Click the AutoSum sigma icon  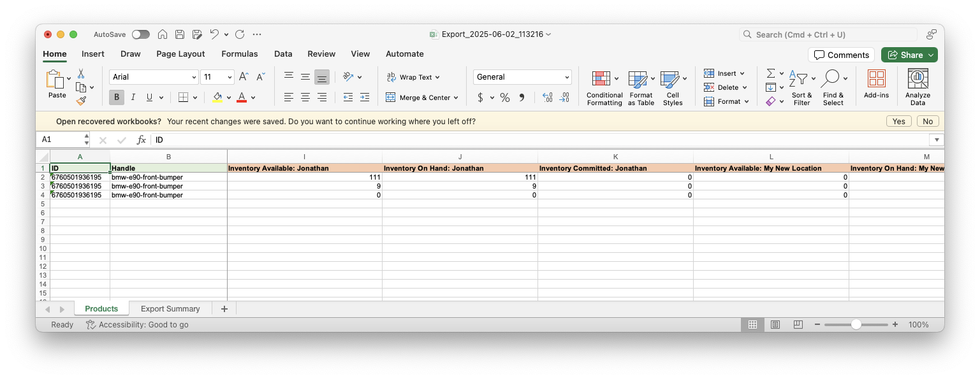(x=770, y=73)
